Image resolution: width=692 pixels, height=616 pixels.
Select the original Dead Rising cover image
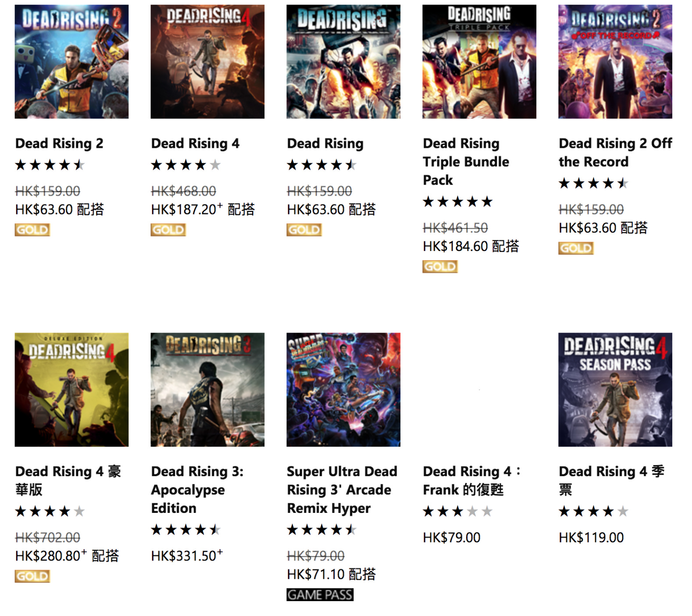pyautogui.click(x=343, y=61)
